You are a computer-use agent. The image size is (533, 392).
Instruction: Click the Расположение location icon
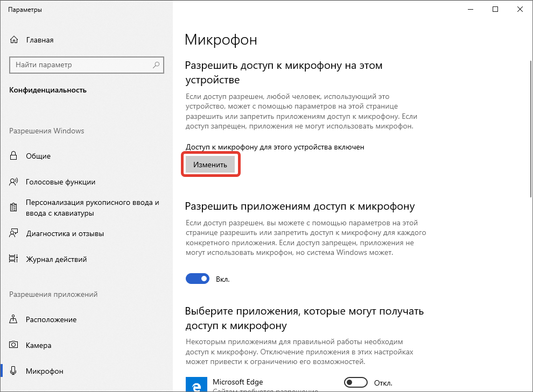point(14,319)
